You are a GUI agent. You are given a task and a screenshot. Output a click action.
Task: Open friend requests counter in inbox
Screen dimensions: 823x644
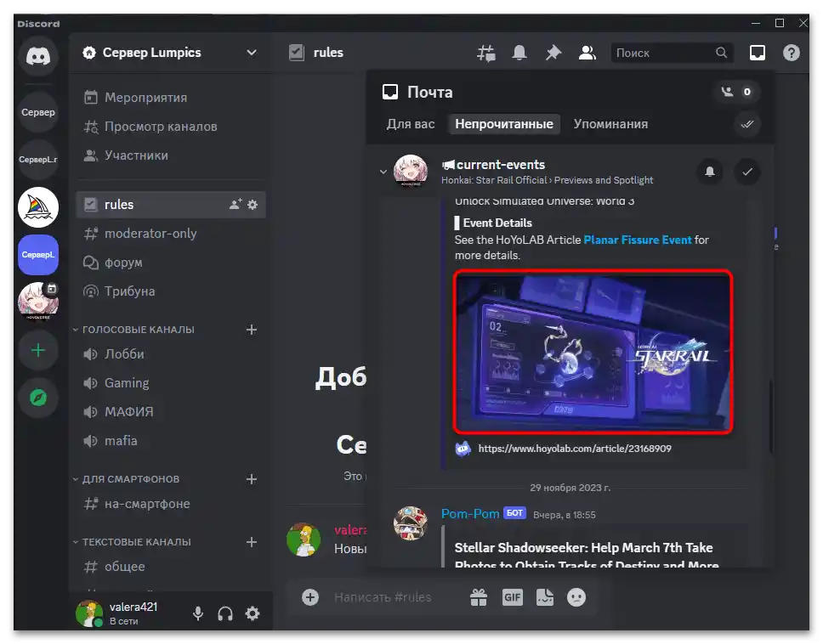737,92
